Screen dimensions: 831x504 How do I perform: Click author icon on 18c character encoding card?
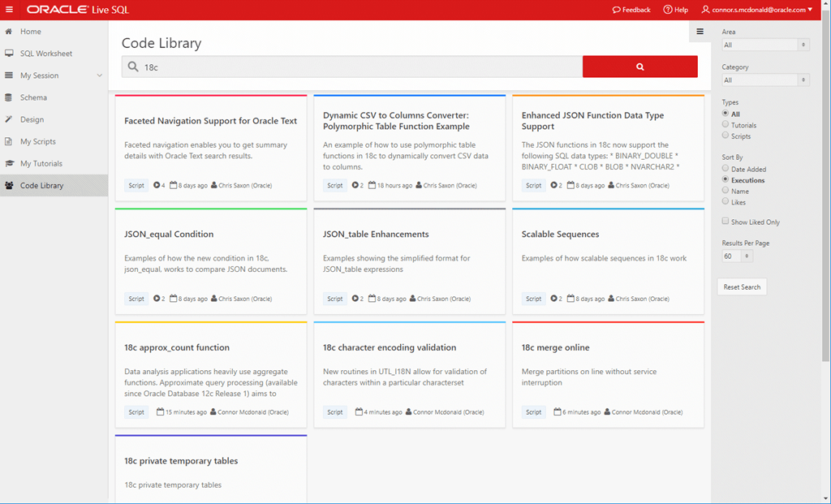tap(409, 411)
